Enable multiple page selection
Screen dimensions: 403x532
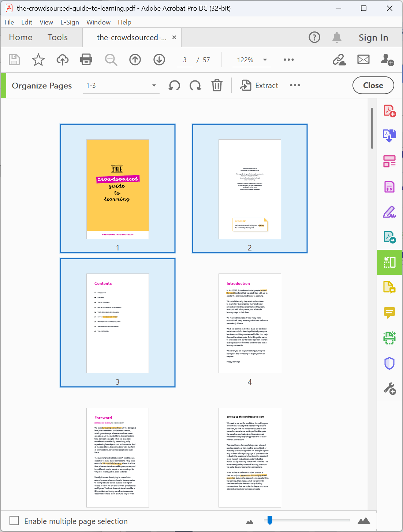point(14,520)
